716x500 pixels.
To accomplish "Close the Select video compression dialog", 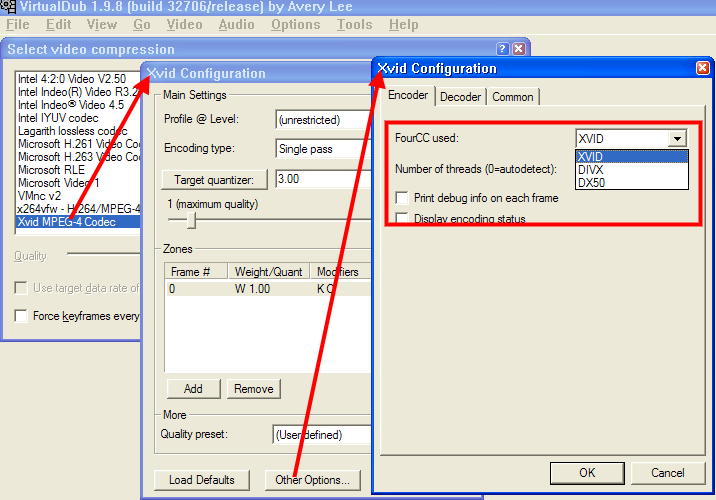I will pyautogui.click(x=519, y=49).
